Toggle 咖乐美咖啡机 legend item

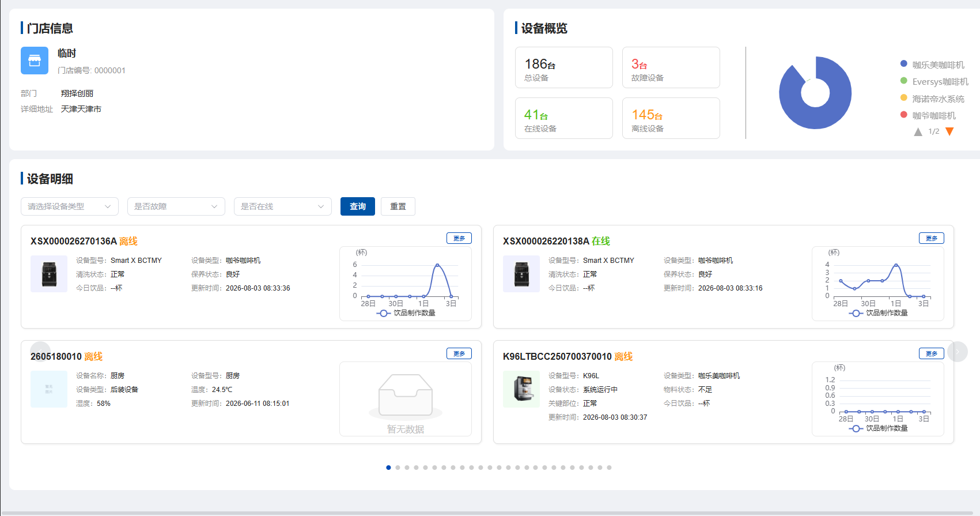click(932, 65)
